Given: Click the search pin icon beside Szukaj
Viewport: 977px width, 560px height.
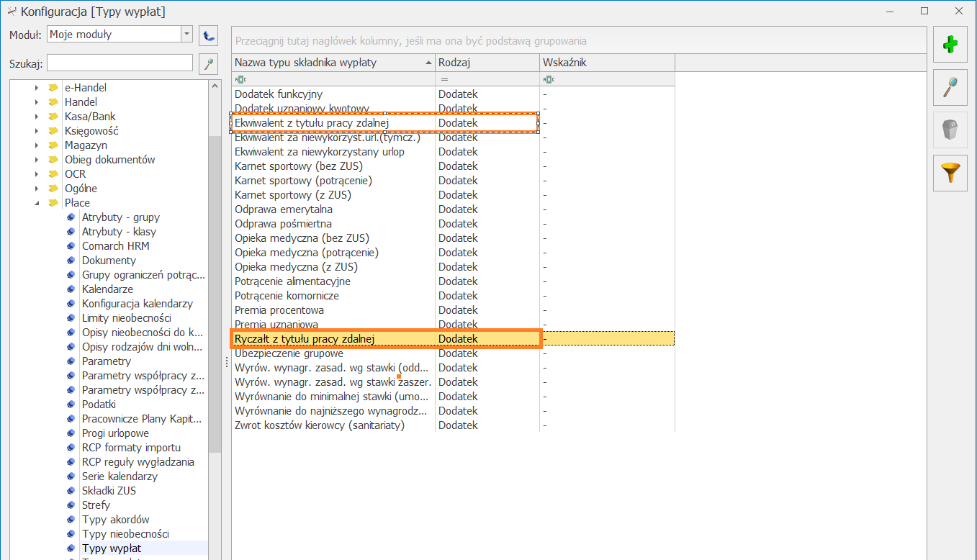Looking at the screenshot, I should (208, 63).
